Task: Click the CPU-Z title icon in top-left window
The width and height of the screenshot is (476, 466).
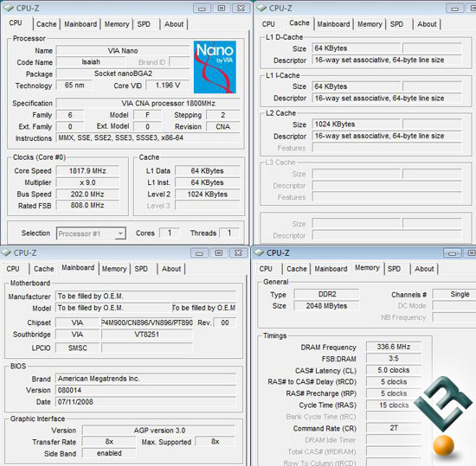Action: pos(9,8)
